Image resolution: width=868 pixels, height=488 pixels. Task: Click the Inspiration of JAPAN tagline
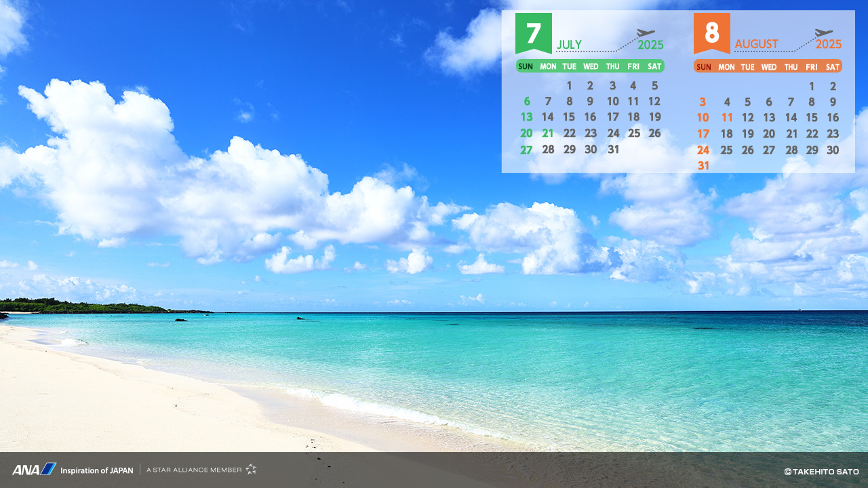[x=96, y=470]
